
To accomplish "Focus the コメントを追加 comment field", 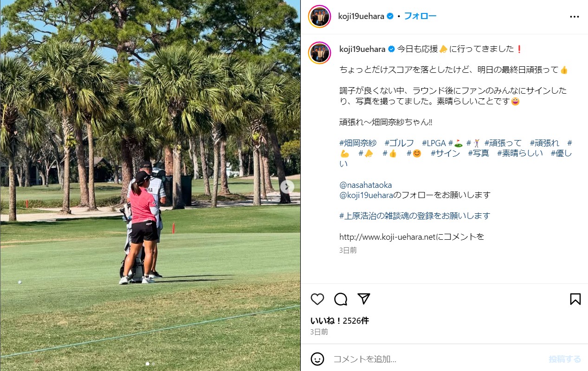I will coord(436,359).
